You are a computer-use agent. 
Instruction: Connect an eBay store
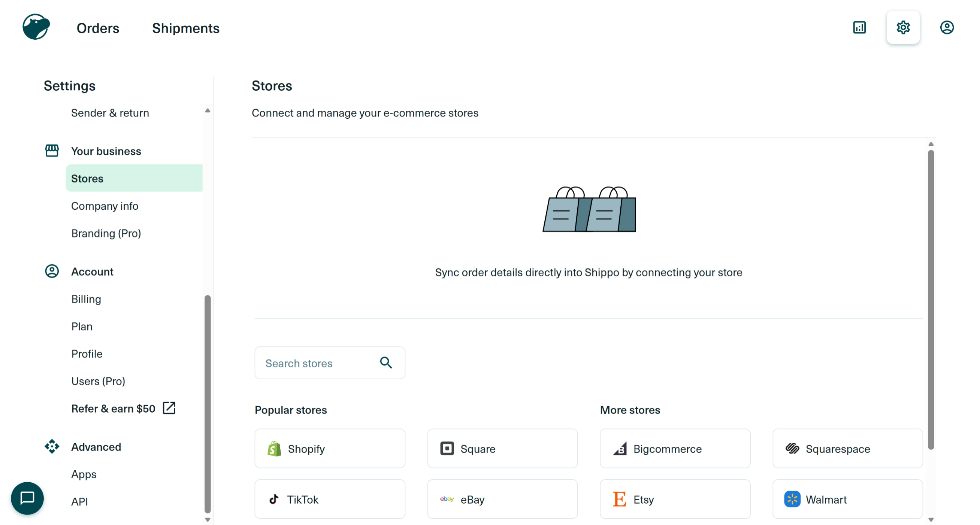(x=503, y=499)
